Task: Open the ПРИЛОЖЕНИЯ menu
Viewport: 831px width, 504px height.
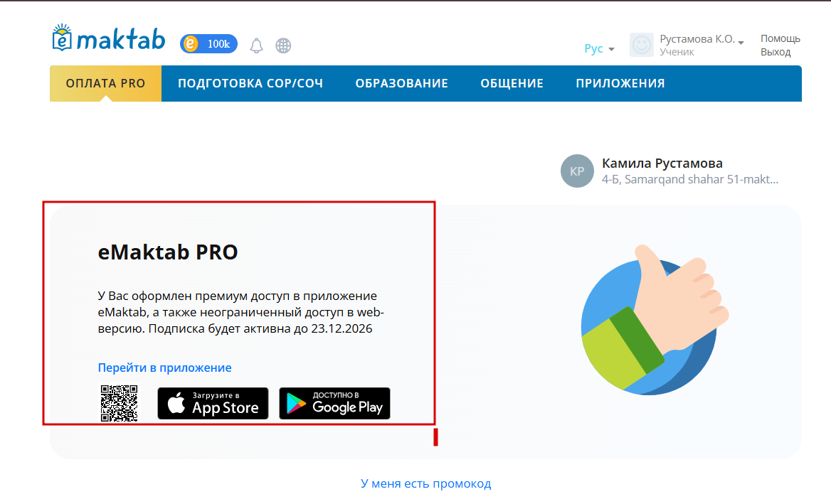Action: click(620, 83)
